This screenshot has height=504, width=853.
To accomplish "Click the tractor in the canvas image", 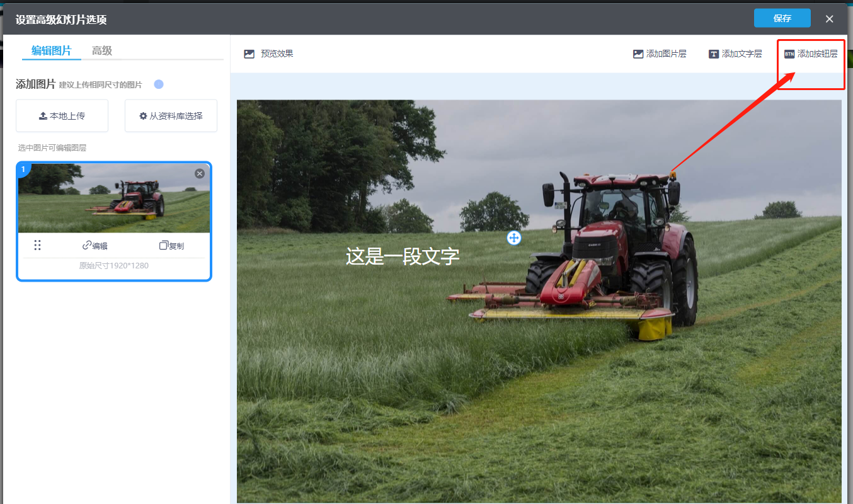I will click(x=611, y=252).
